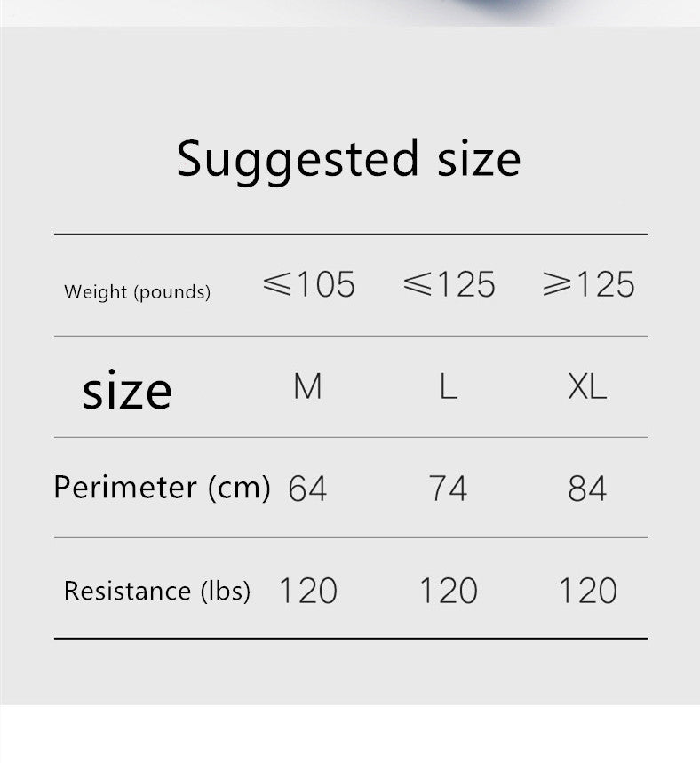Click the resistance 120 under size L
Screen dimensions: 700x763
[x=448, y=591]
